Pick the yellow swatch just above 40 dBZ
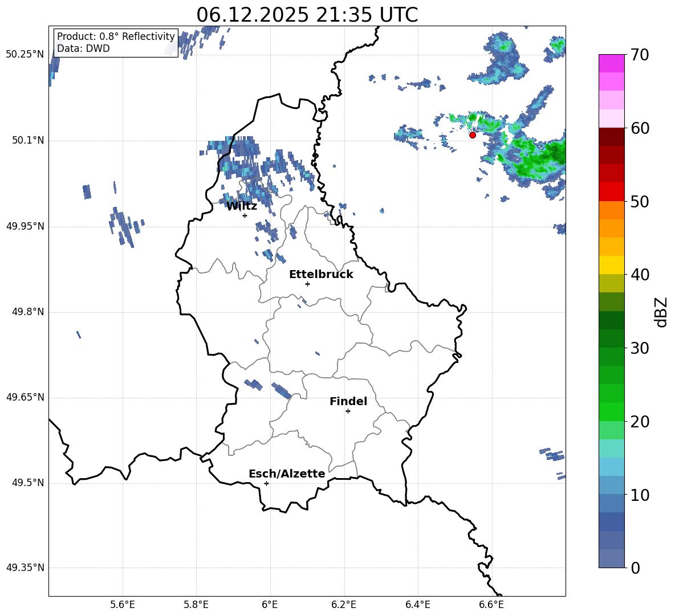675x616 pixels. (x=611, y=266)
